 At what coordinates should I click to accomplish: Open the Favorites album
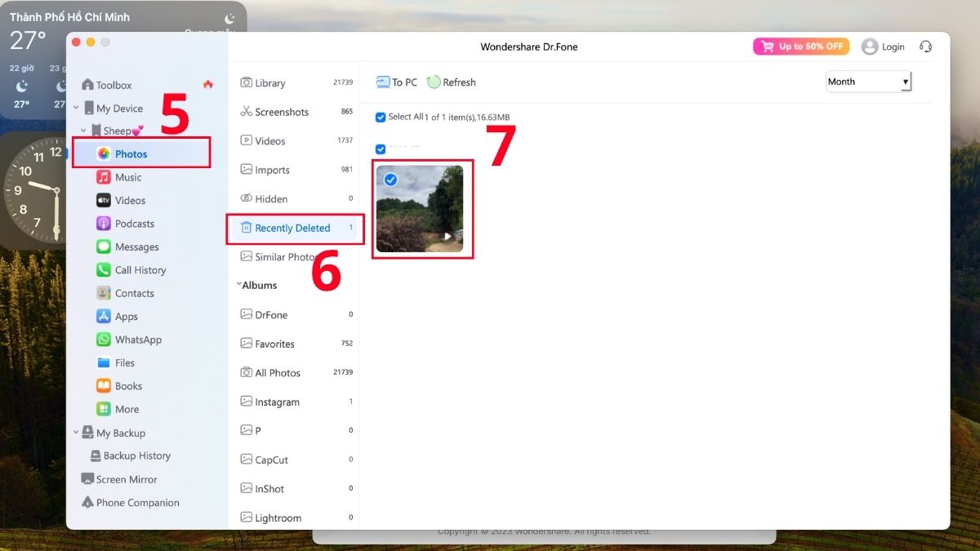coord(296,344)
